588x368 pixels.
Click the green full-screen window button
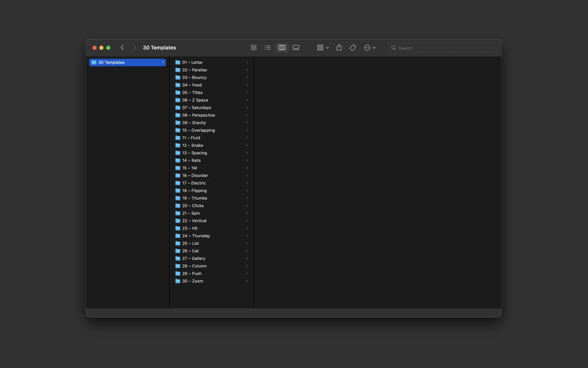click(x=108, y=48)
